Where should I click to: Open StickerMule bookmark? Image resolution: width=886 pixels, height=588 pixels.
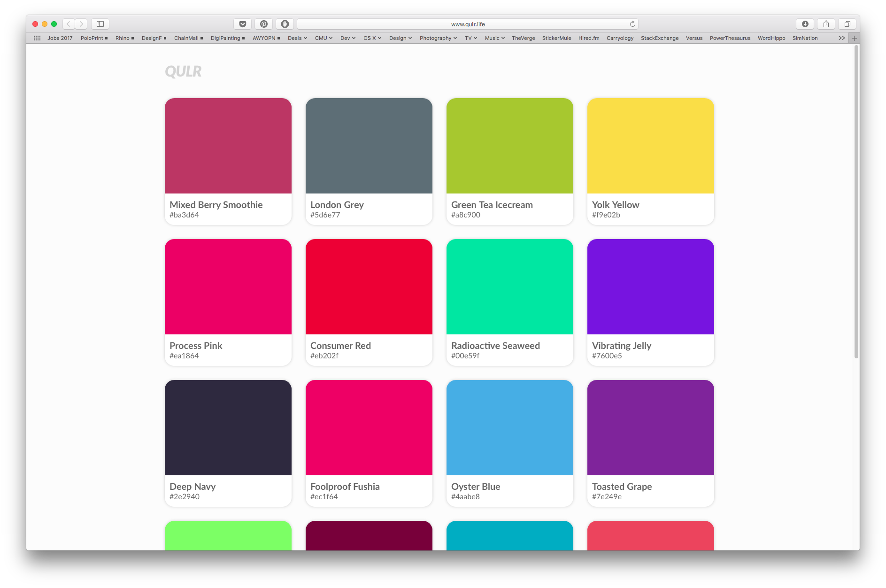tap(557, 38)
